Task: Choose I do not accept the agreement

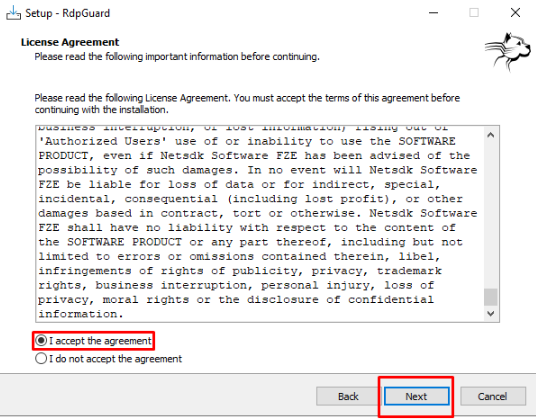Action: click(109, 359)
